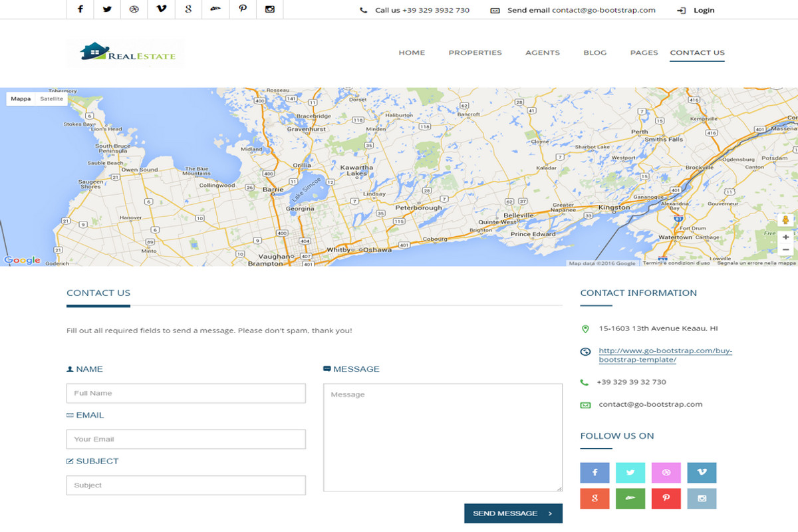Open the go-bootstrap.com buy template link

665,355
